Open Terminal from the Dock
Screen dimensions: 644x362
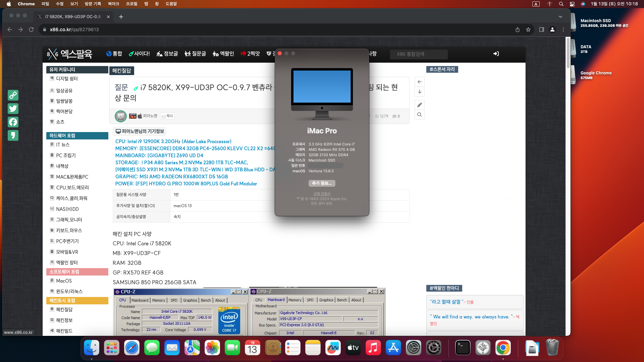pyautogui.click(x=463, y=348)
